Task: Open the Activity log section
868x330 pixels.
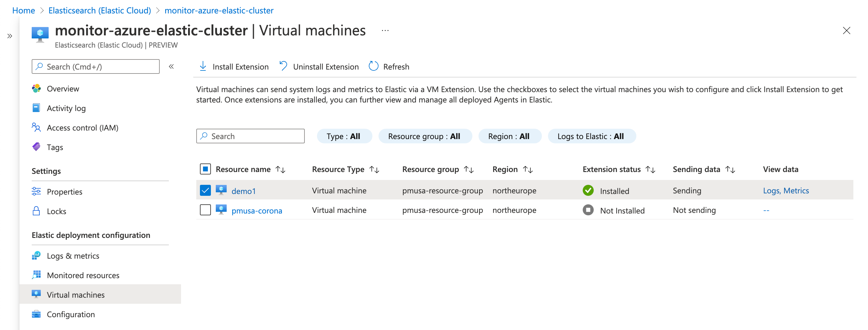Action: click(x=66, y=108)
